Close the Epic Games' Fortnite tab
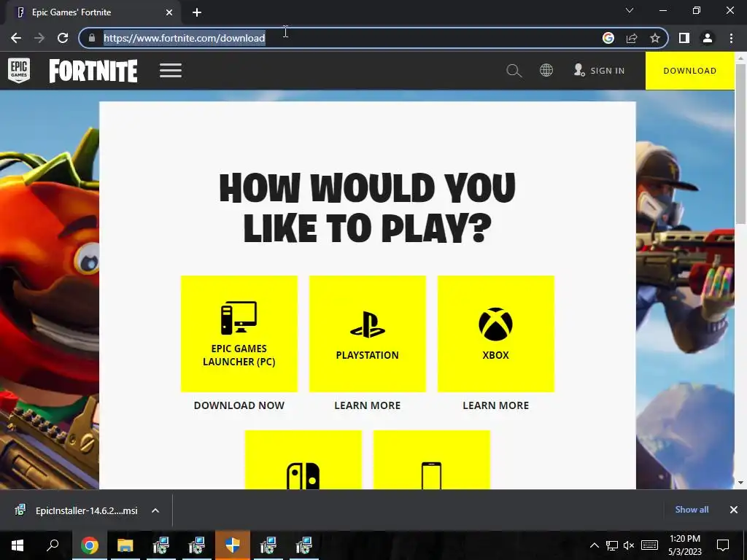Image resolution: width=747 pixels, height=560 pixels. coord(169,12)
